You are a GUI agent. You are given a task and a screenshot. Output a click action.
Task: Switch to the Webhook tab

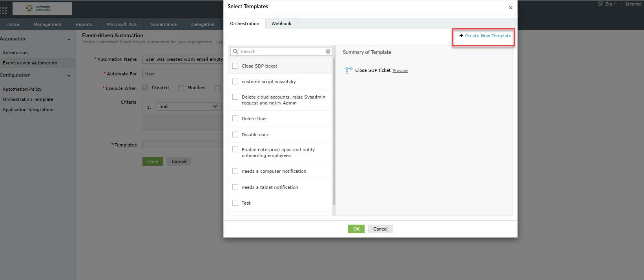pyautogui.click(x=281, y=24)
